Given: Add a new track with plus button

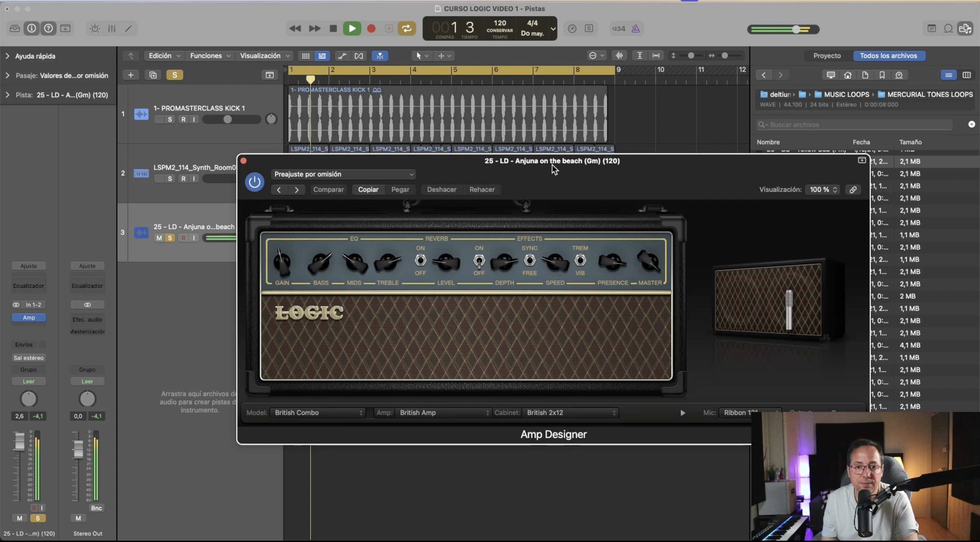Looking at the screenshot, I should click(130, 75).
